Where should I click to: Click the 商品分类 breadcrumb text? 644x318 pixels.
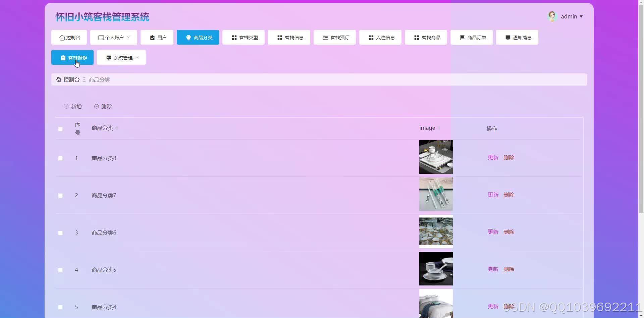point(99,79)
